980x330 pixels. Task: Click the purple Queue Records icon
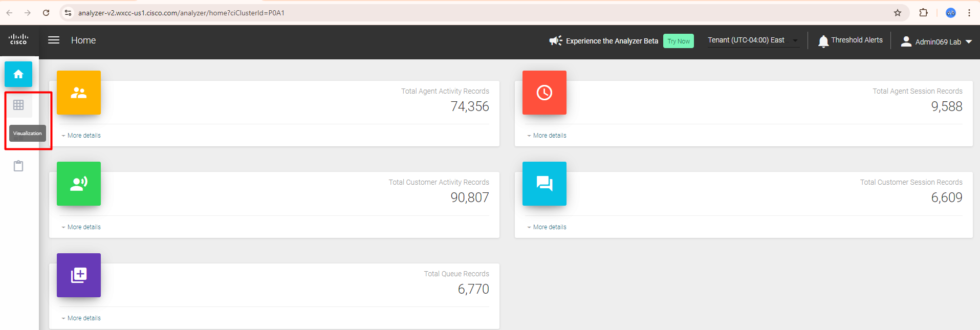pyautogui.click(x=79, y=275)
